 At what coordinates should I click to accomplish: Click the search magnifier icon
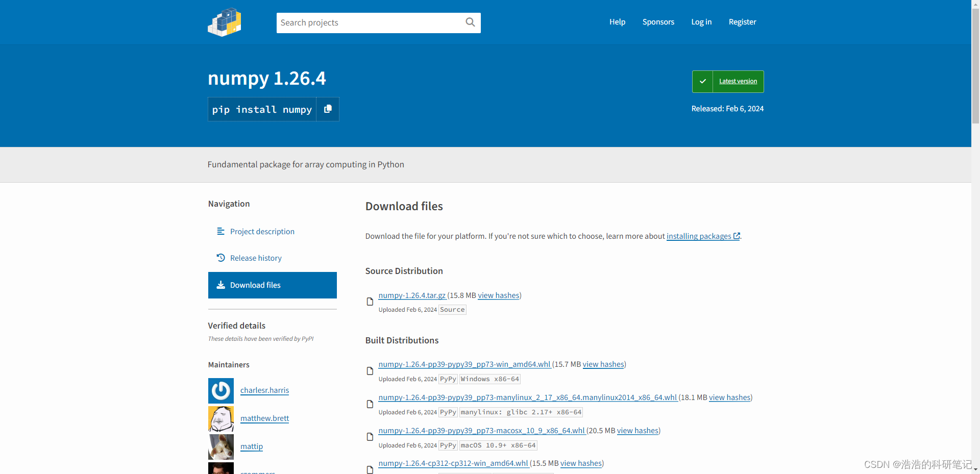(x=470, y=22)
